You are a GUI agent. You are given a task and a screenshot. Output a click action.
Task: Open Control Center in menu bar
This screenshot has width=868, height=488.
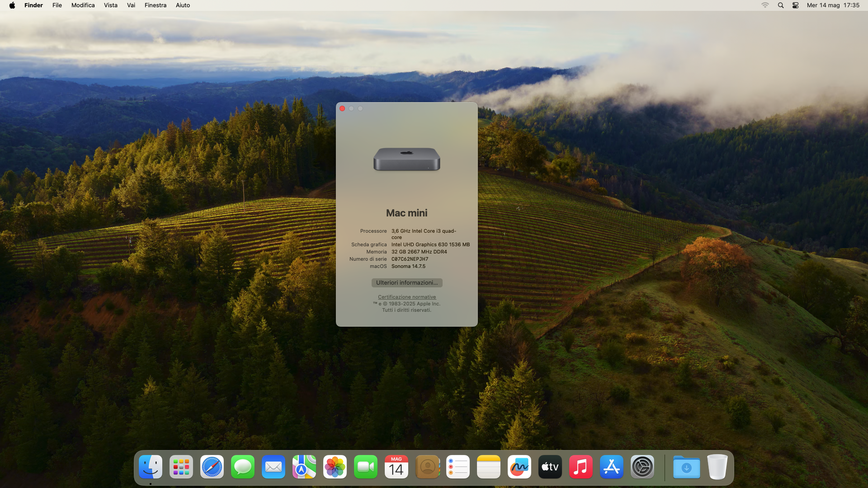796,5
